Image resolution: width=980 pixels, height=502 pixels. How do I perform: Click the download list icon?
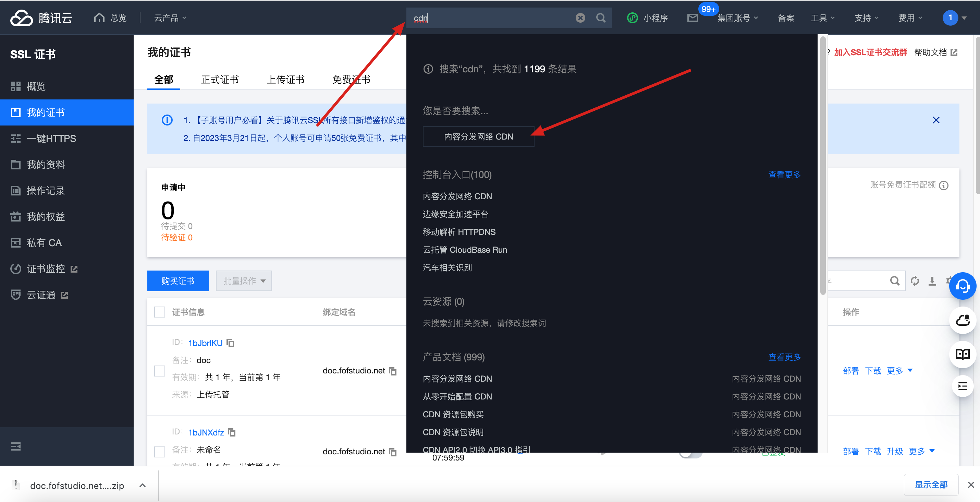tap(932, 281)
